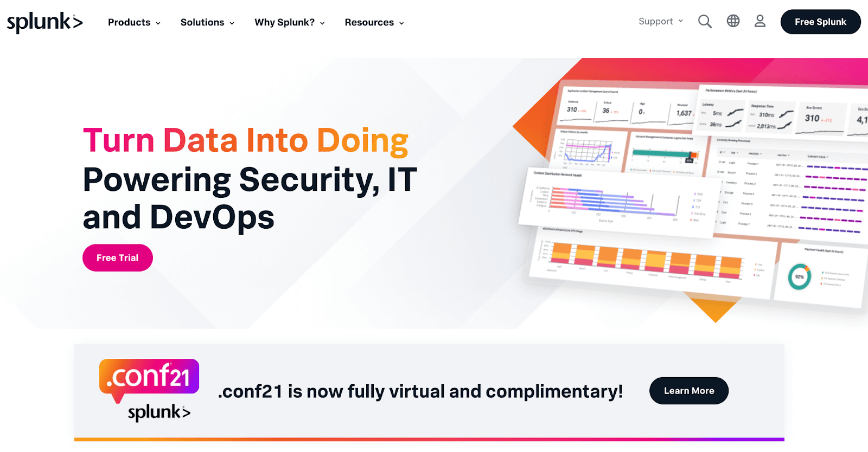Click the "Turn Data Into Doing" headline
This screenshot has width=868, height=452.
(x=245, y=140)
